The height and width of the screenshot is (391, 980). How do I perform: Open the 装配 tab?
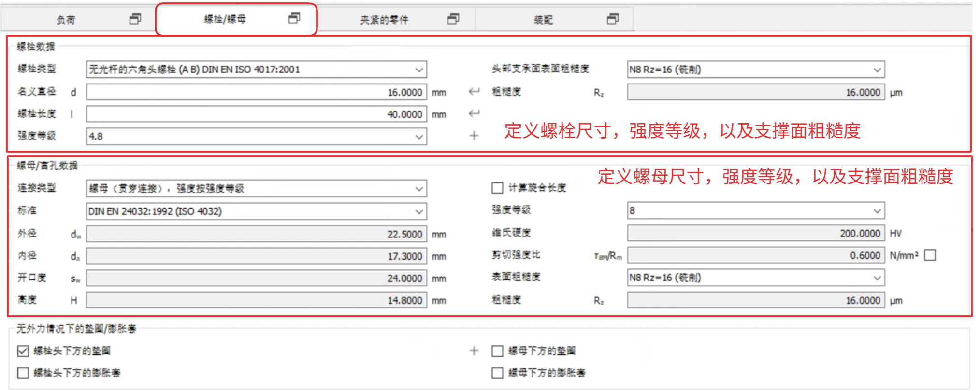pyautogui.click(x=543, y=20)
